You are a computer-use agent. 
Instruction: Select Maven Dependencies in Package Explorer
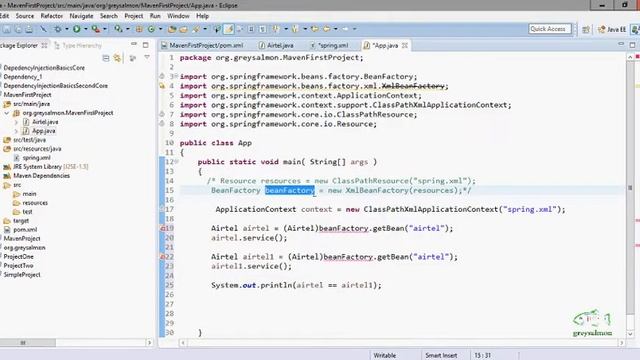click(37, 176)
